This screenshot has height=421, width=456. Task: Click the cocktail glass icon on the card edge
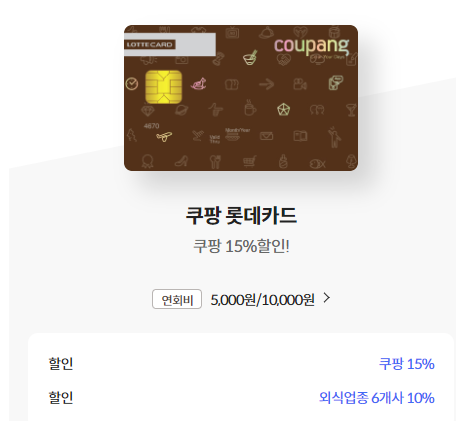pos(351,109)
